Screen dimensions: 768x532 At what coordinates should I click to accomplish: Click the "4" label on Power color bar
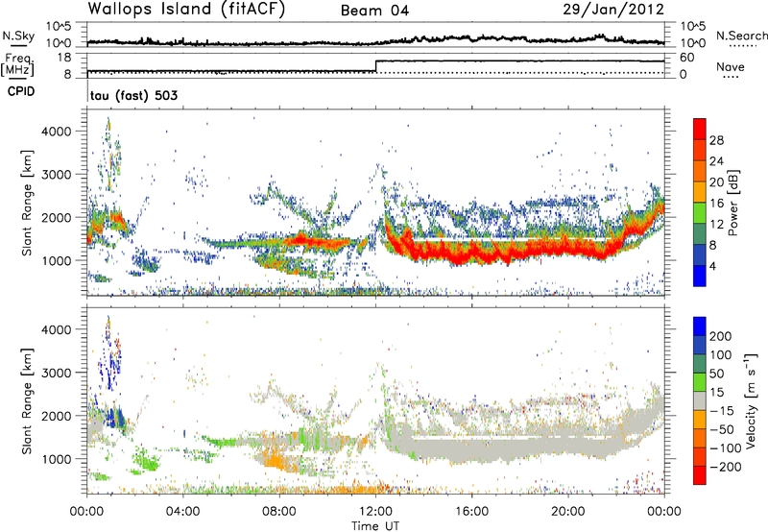pyautogui.click(x=712, y=266)
